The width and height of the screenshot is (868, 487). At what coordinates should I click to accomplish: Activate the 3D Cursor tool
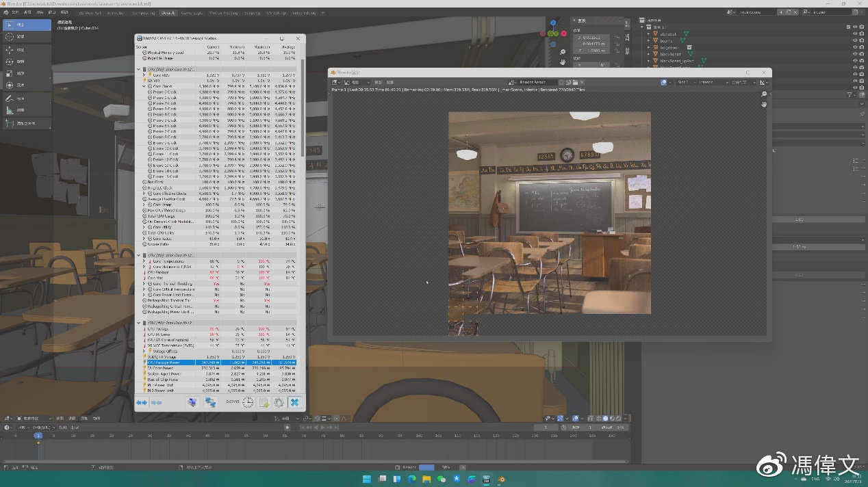coord(26,36)
